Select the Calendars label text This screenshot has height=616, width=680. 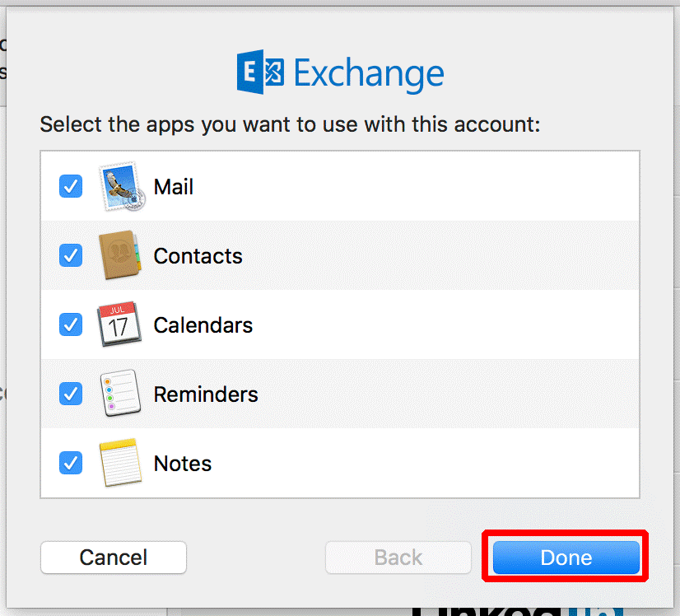coord(203,325)
